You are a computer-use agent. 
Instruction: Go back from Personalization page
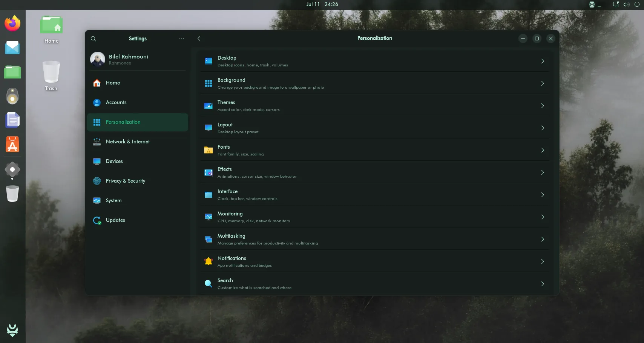(199, 38)
